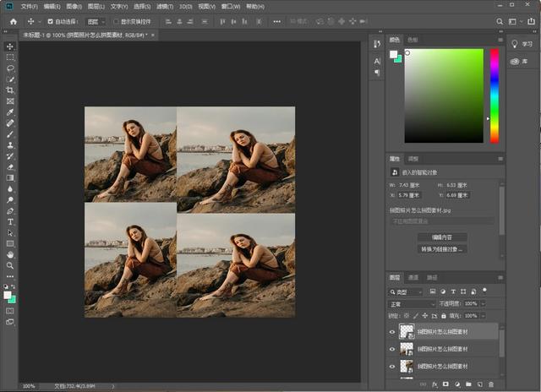Select the Hand tool
The width and height of the screenshot is (541, 392).
(x=10, y=254)
